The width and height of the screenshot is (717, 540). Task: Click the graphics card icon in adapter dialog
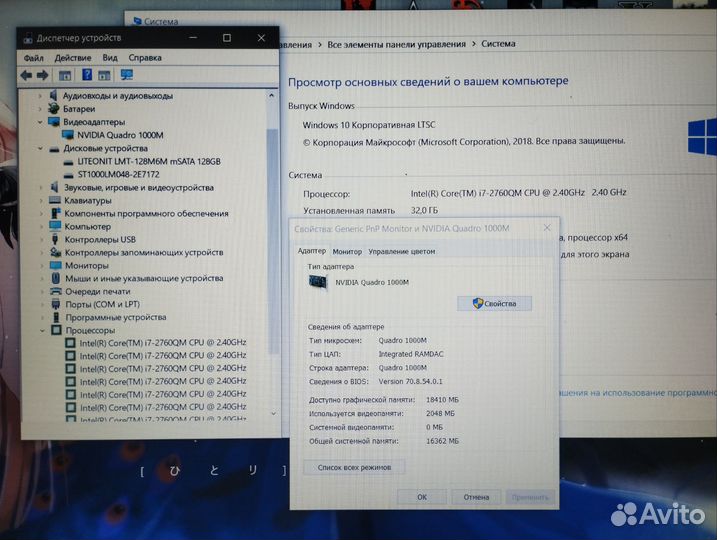318,282
